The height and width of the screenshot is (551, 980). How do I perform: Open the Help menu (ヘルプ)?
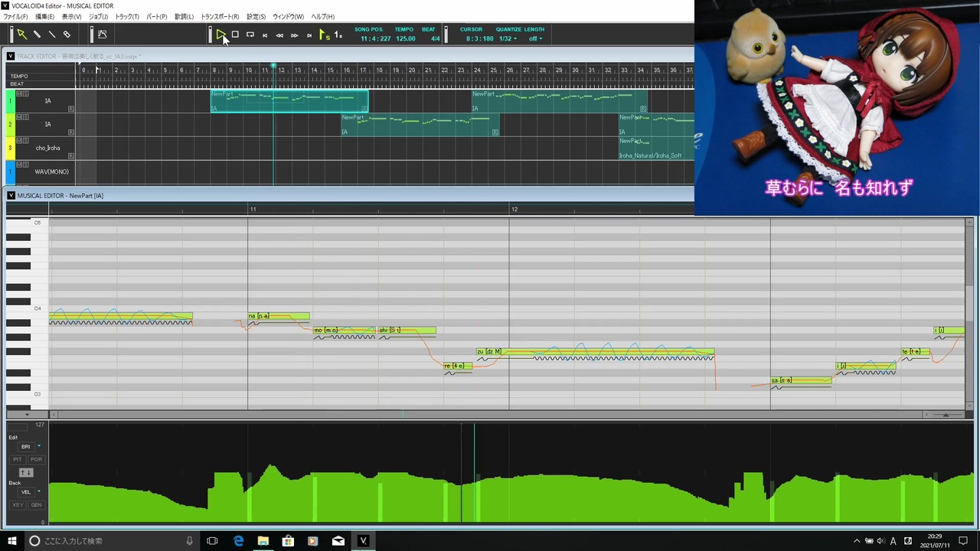pos(322,17)
